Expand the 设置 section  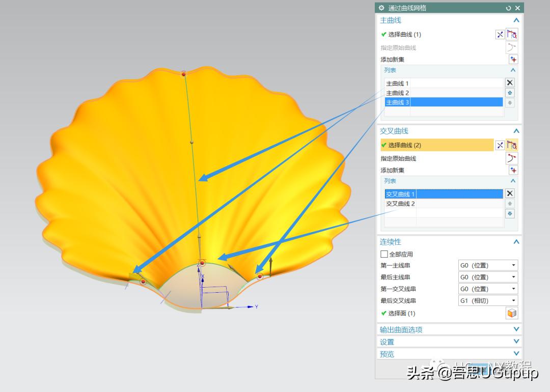pyautogui.click(x=516, y=342)
